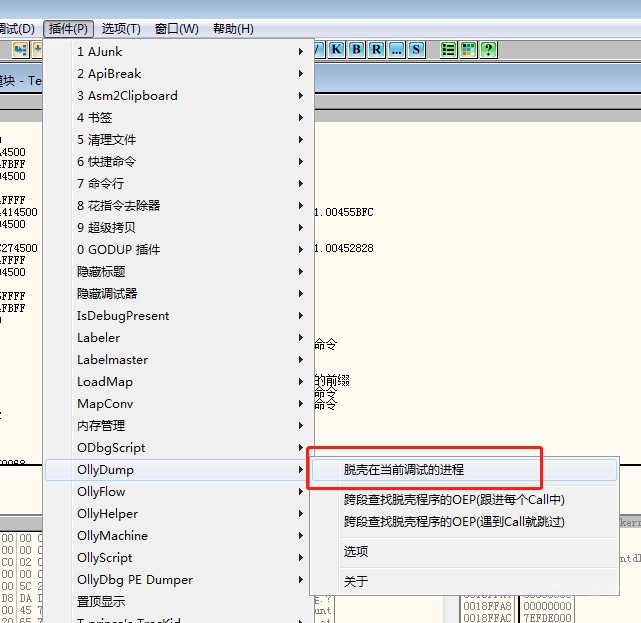Open the 选项(T) options menu
Screen dimensions: 641x623
coord(121,29)
